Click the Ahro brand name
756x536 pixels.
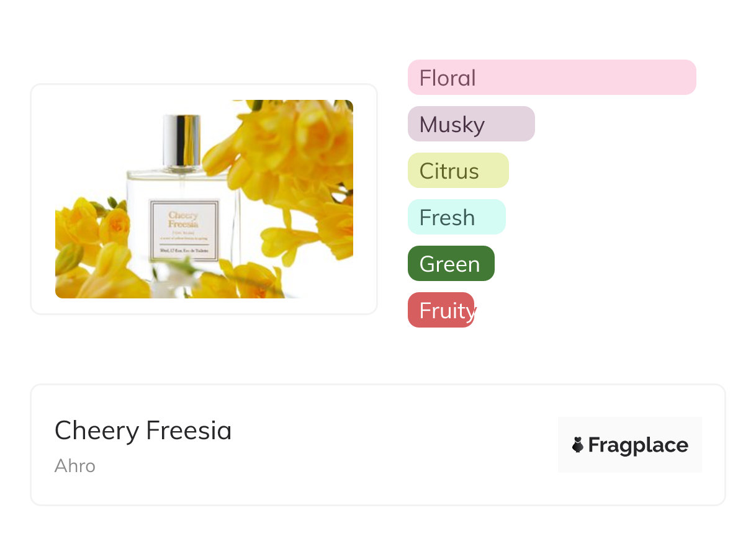pyautogui.click(x=75, y=466)
